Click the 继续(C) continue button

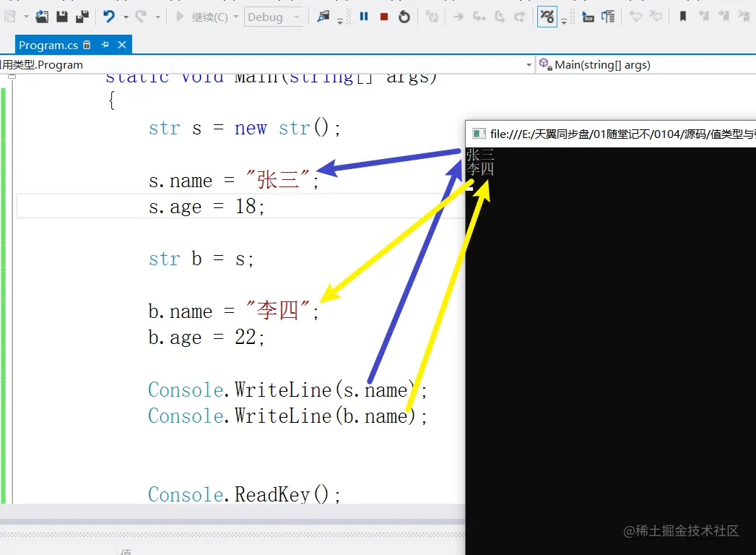pos(201,17)
